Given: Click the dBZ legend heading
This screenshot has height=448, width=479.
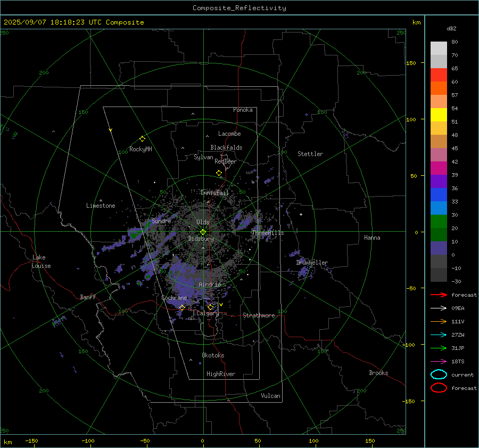Looking at the screenshot, I should (x=451, y=28).
